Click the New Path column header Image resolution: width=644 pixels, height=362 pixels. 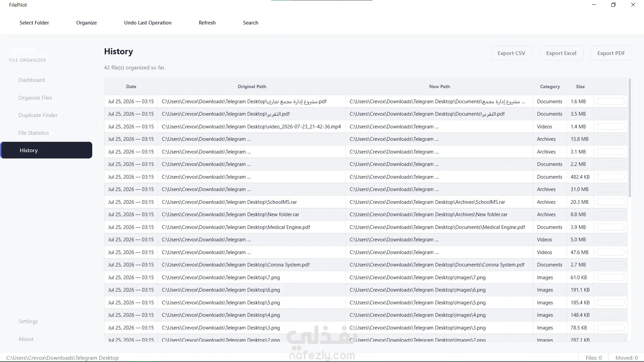439,86
